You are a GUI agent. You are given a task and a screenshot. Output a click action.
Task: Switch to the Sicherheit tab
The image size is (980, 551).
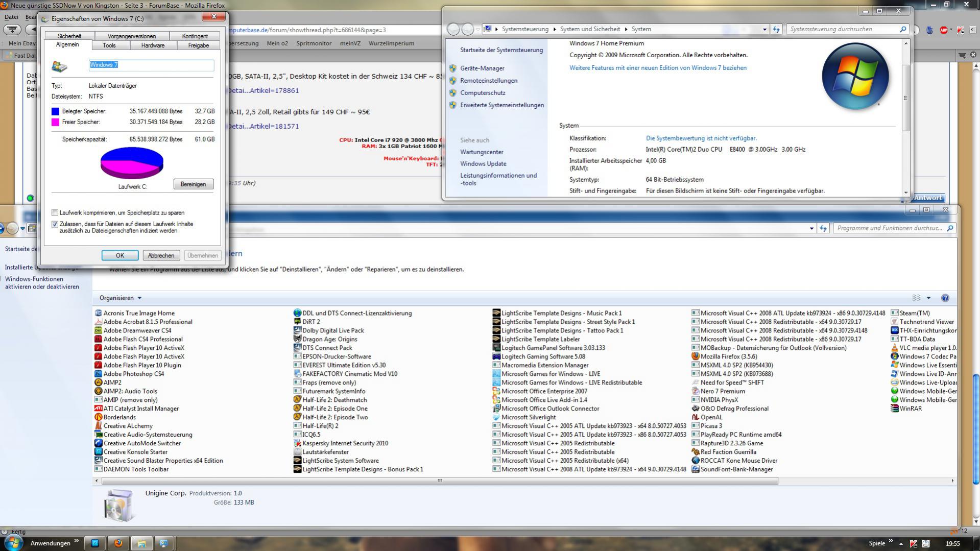click(x=69, y=36)
